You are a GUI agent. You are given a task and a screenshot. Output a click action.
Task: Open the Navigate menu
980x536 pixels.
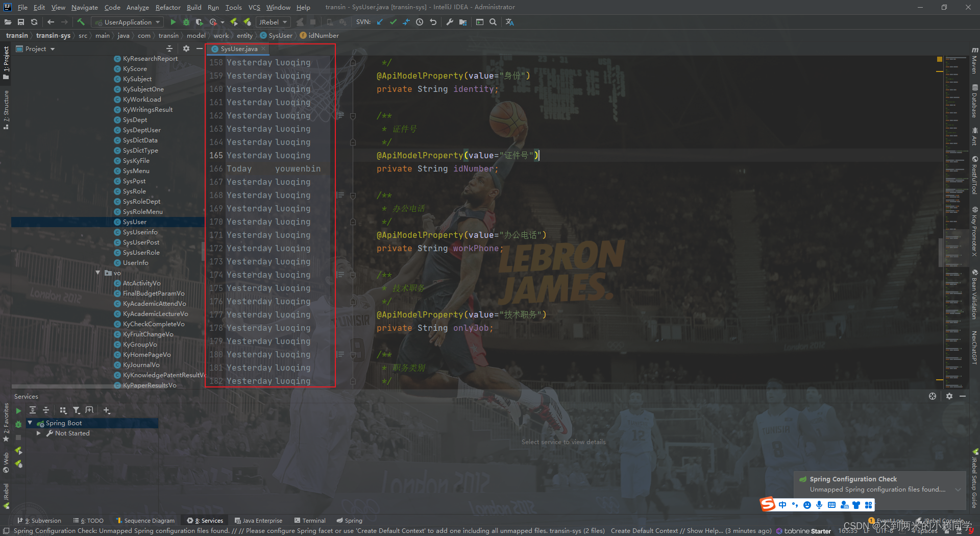[x=85, y=7]
